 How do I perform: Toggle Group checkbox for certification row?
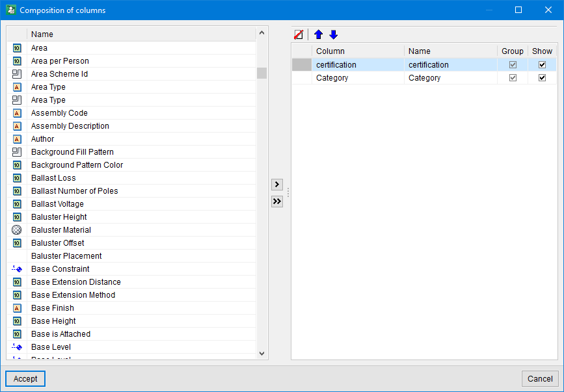513,65
